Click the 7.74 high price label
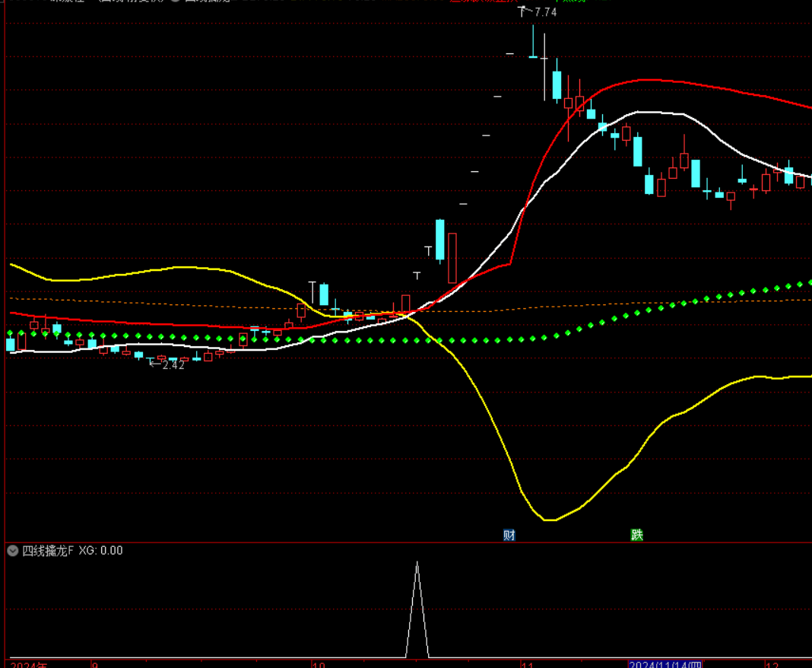This screenshot has height=668, width=812. [544, 12]
